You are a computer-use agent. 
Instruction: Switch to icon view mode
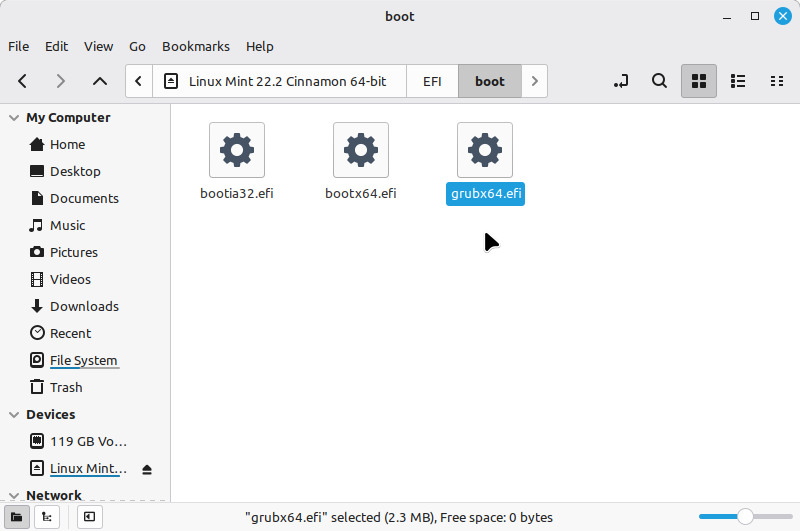699,81
